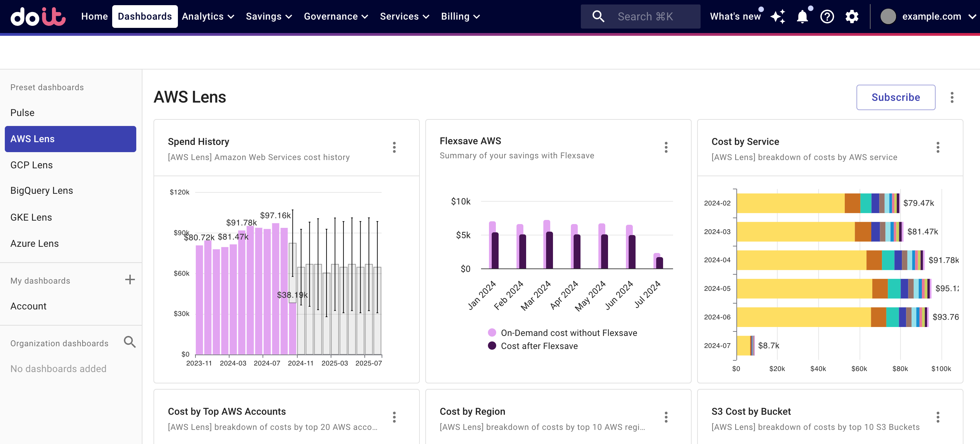This screenshot has height=444, width=980.
Task: Open the GKE Lens dashboard
Action: (31, 217)
